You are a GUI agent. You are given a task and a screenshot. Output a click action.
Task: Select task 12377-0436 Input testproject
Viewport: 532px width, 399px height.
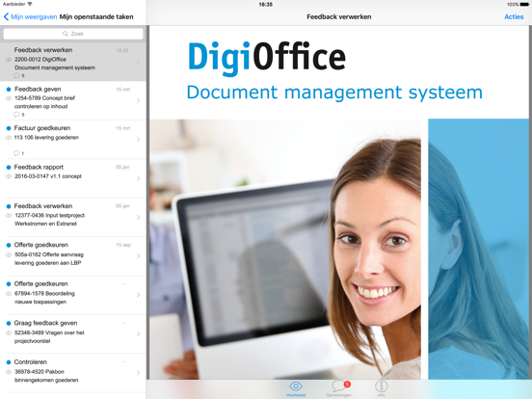73,218
